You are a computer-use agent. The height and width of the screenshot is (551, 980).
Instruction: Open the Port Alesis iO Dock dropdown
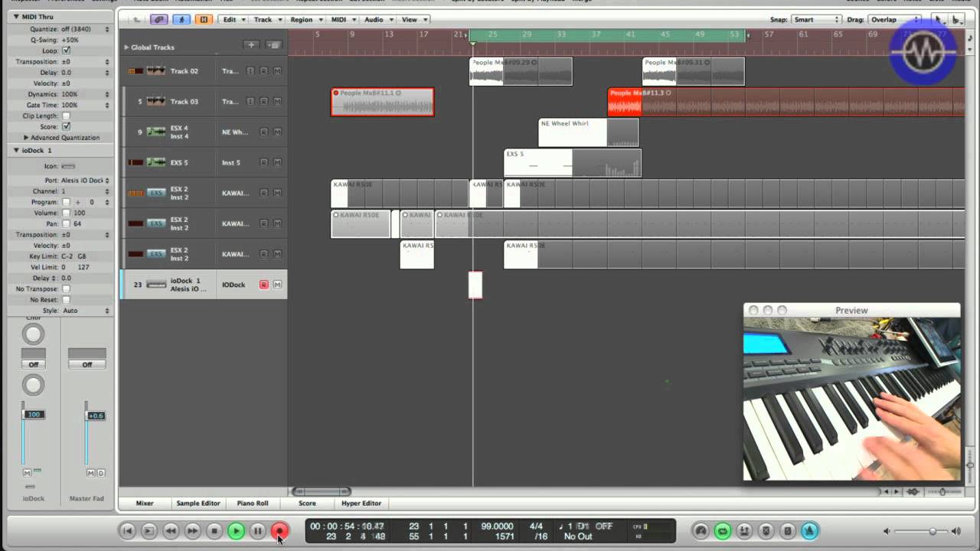point(86,181)
